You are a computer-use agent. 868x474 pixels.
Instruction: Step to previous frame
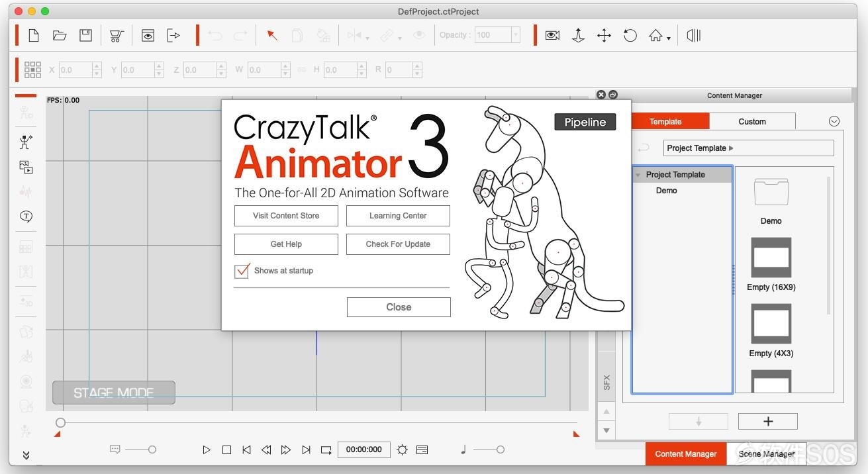(x=266, y=450)
